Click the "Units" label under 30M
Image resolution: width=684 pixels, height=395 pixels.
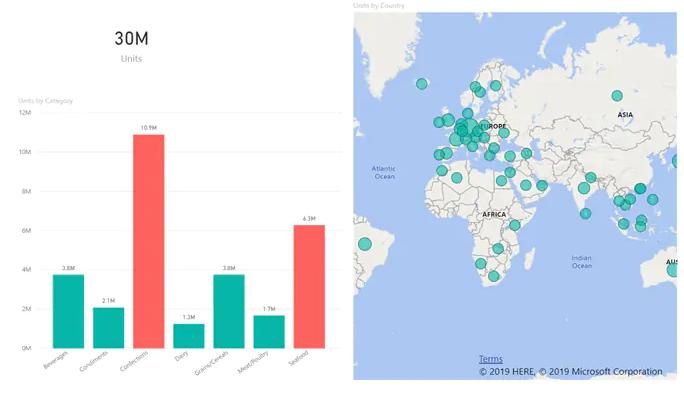click(x=131, y=58)
